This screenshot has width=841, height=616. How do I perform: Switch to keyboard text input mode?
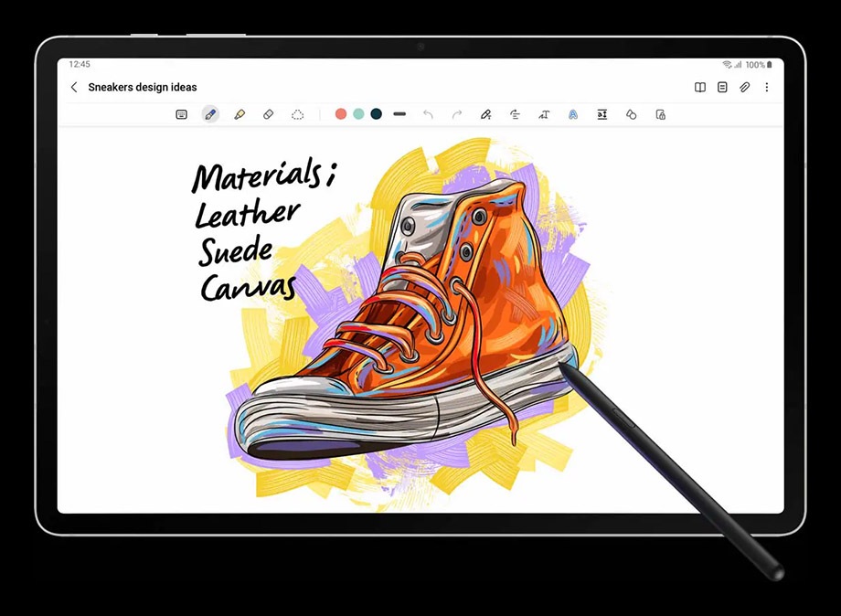click(181, 114)
